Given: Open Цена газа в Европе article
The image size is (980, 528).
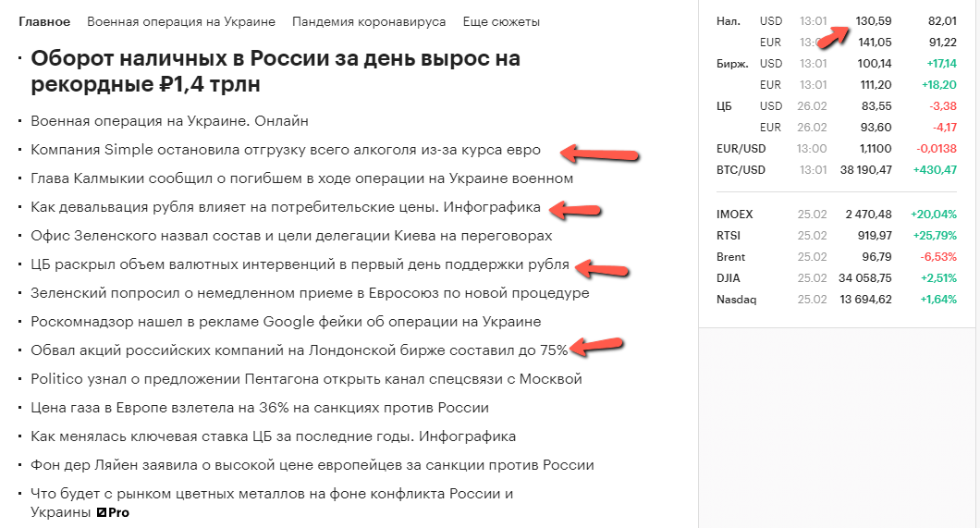Looking at the screenshot, I should 260,408.
